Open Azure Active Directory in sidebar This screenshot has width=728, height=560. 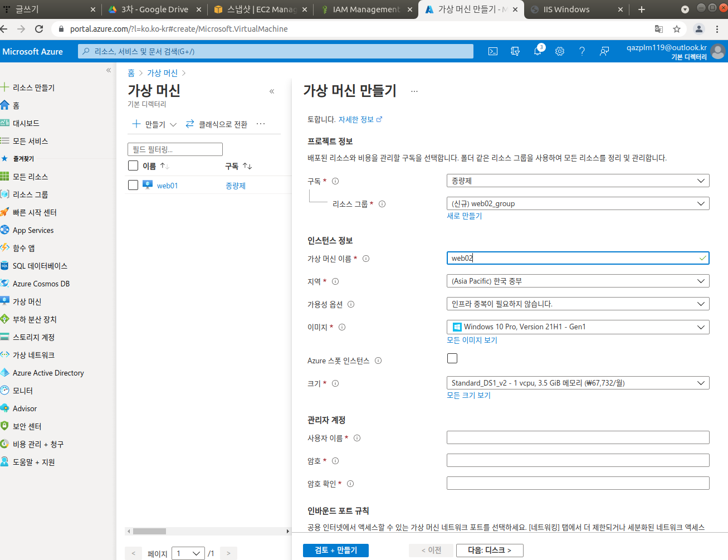point(48,373)
